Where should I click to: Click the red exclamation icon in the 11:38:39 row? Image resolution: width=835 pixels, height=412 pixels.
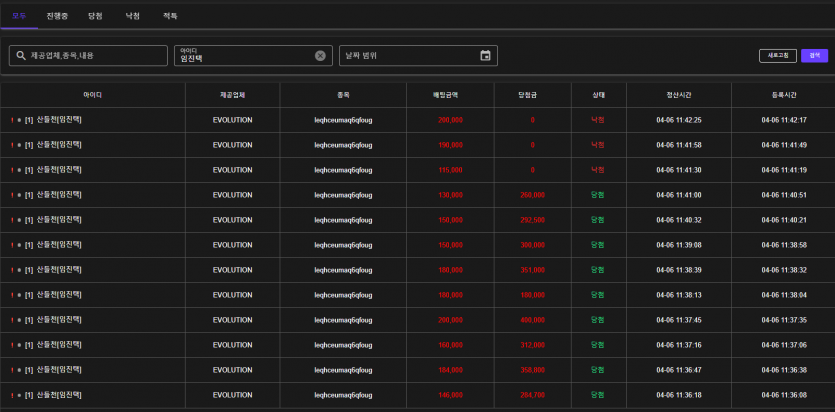pyautogui.click(x=12, y=270)
